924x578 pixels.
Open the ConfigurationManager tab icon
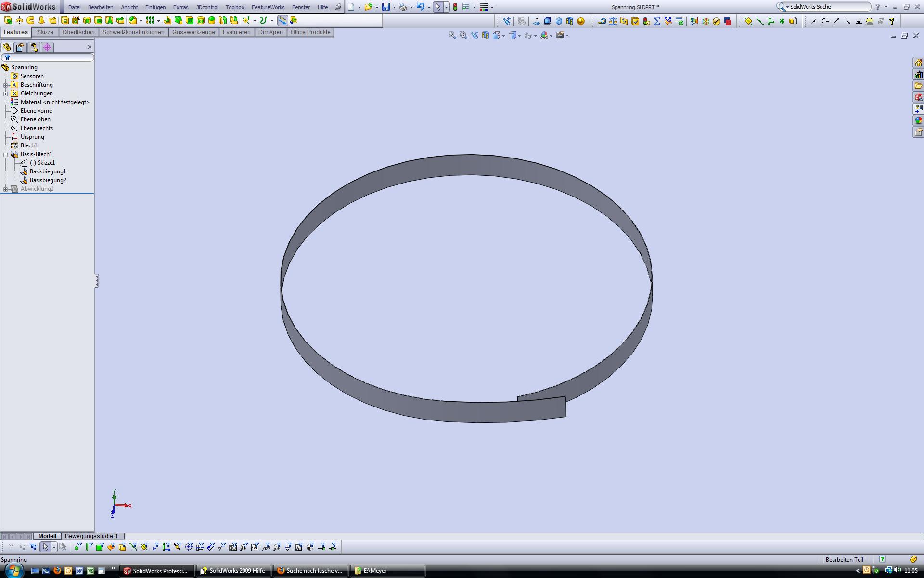click(x=34, y=47)
